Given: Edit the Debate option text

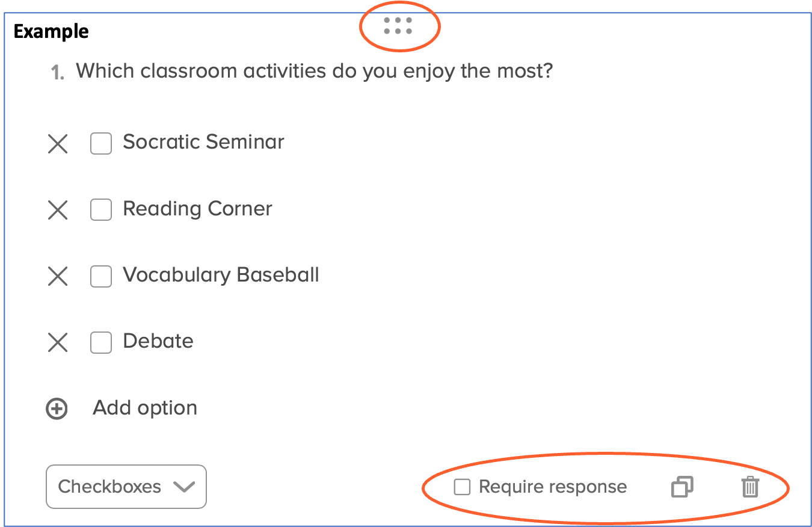Looking at the screenshot, I should (158, 341).
